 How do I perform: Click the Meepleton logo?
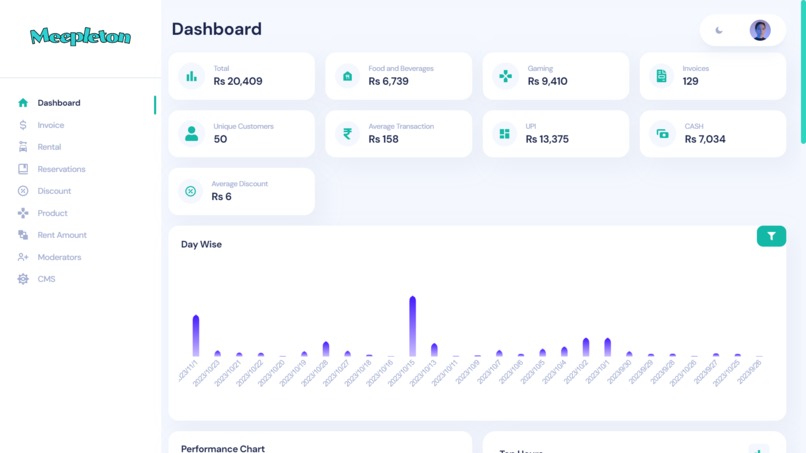pyautogui.click(x=80, y=37)
